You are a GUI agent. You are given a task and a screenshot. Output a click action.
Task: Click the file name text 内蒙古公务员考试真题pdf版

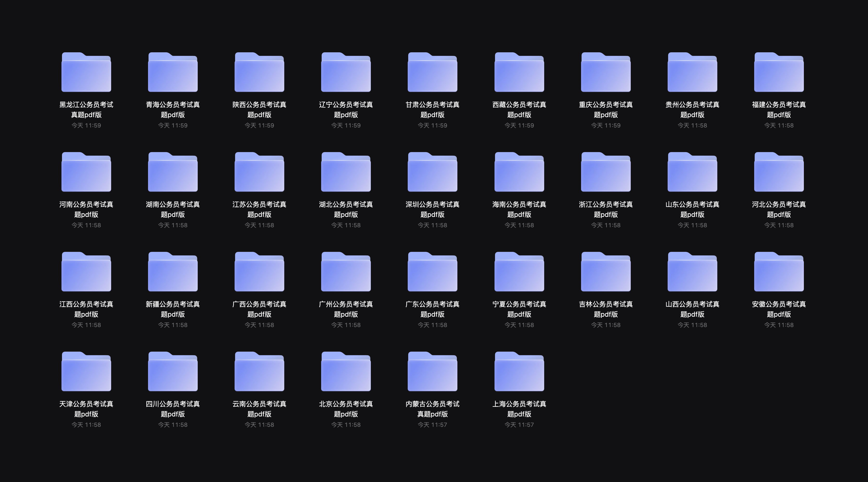click(433, 408)
